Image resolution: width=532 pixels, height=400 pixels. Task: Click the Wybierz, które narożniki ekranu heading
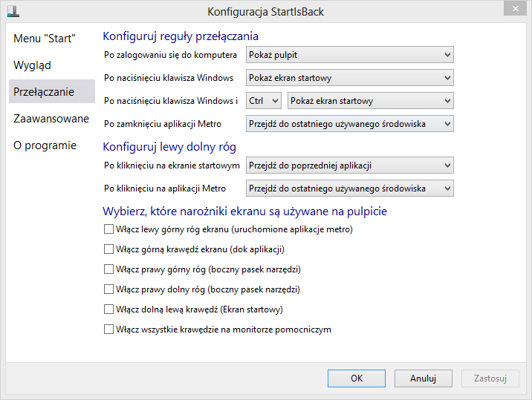pyautogui.click(x=244, y=212)
